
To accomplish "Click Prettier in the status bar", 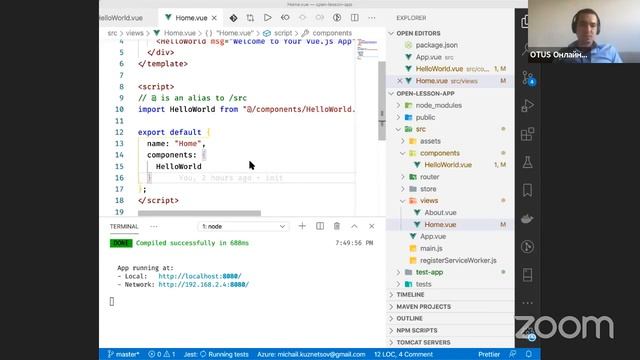I will (x=489, y=354).
